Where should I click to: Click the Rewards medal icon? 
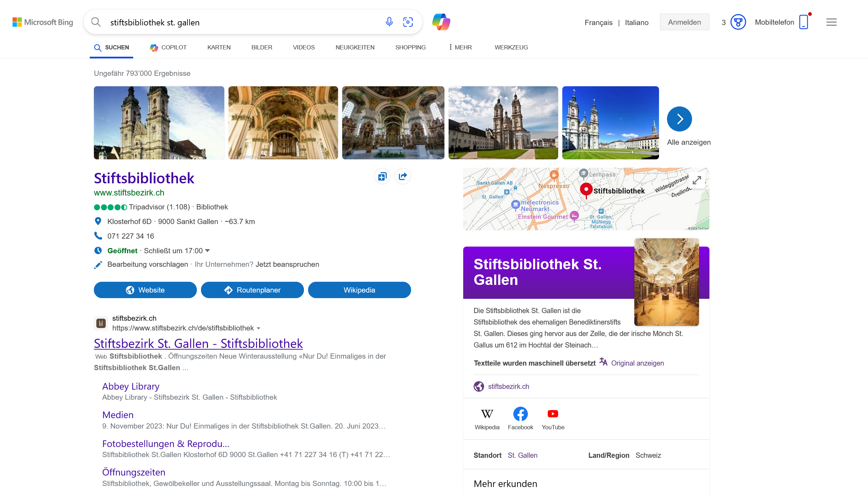[x=738, y=22]
